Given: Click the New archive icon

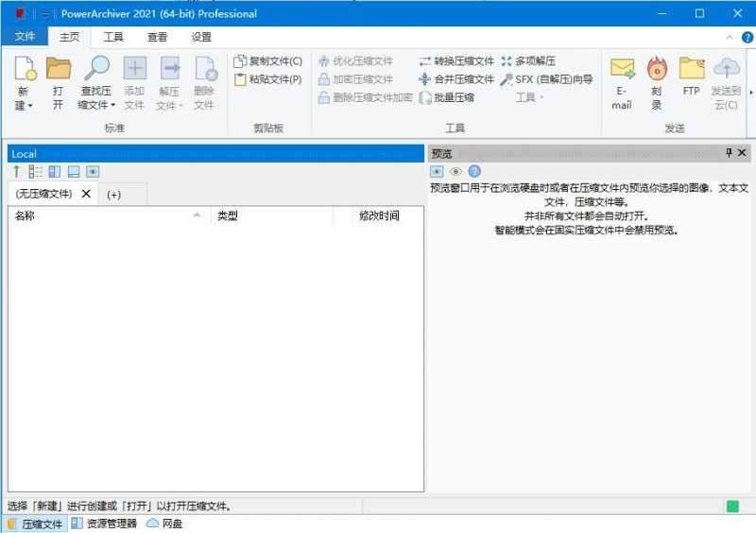Looking at the screenshot, I should 26,68.
